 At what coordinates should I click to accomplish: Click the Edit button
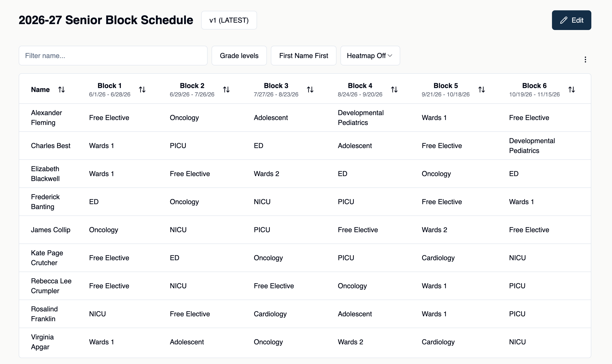point(571,20)
